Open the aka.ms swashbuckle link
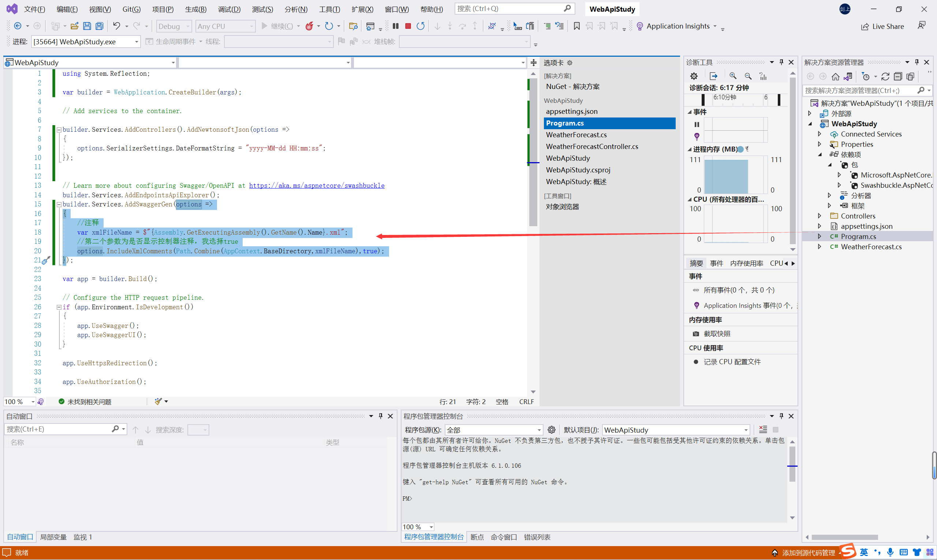Image resolution: width=937 pixels, height=560 pixels. click(316, 185)
